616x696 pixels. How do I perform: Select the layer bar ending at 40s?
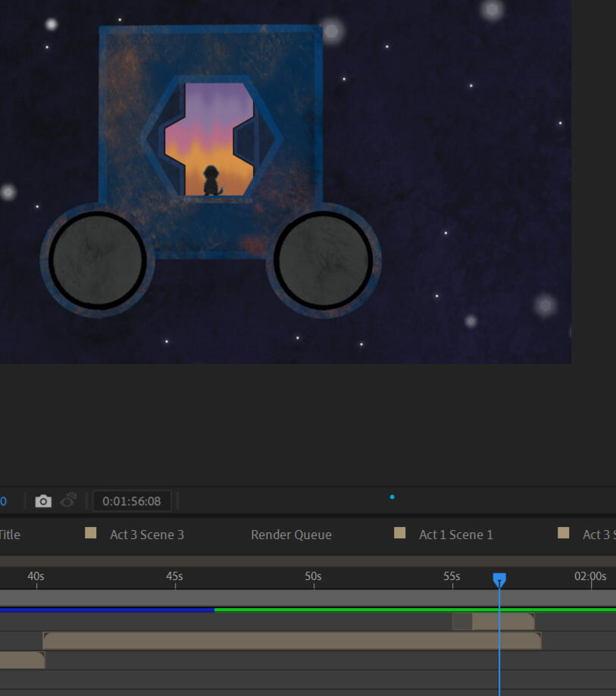tap(21, 660)
